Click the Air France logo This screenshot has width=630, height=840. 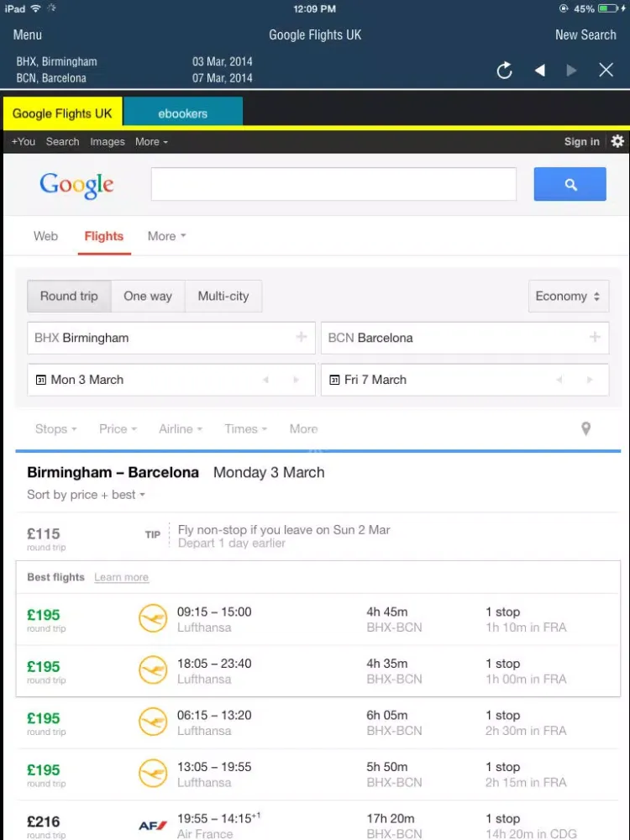pyautogui.click(x=153, y=826)
